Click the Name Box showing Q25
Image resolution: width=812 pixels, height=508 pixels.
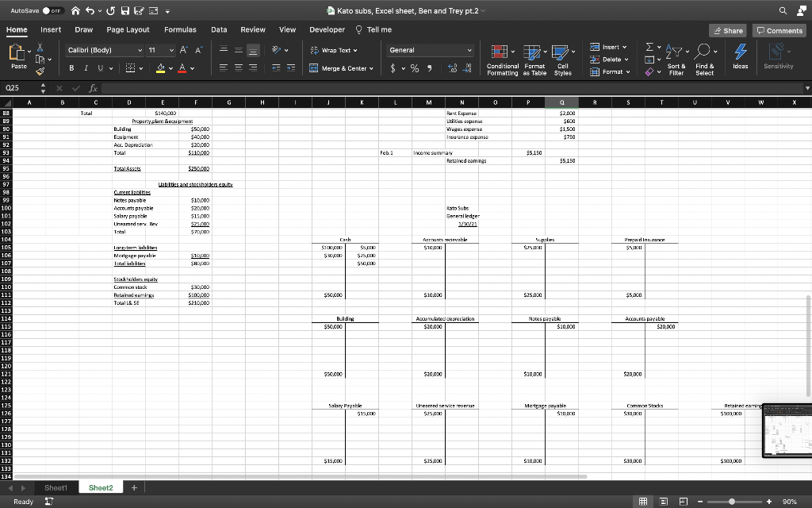[x=20, y=88]
